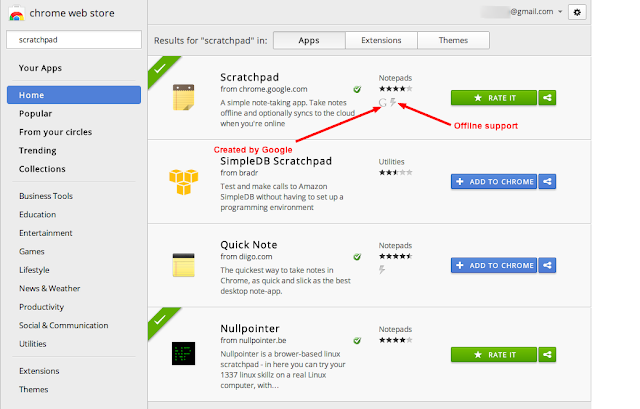Open From your circles section

pyautogui.click(x=56, y=132)
